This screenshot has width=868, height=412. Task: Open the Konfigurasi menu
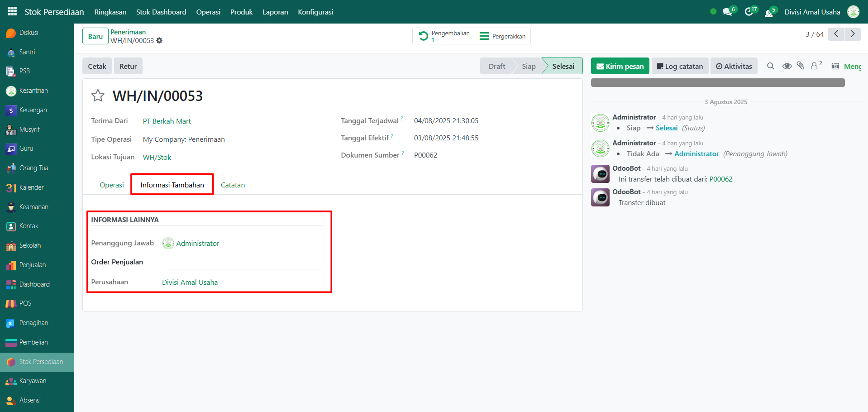[315, 12]
